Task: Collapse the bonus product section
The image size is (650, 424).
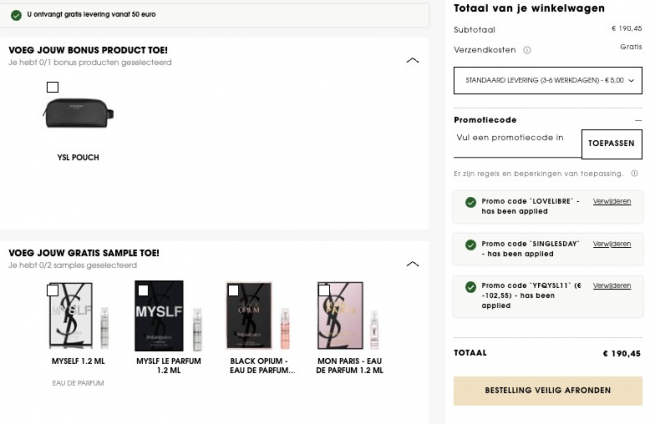Action: pyautogui.click(x=413, y=61)
